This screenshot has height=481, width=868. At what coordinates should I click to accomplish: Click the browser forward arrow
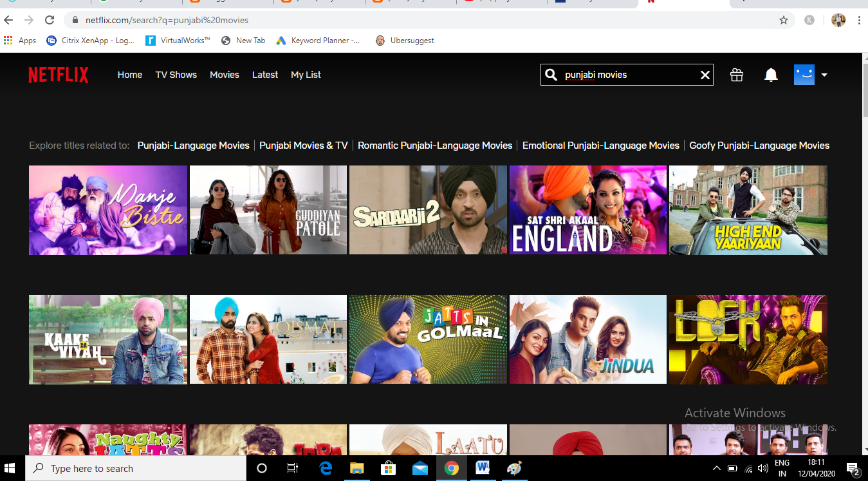[x=29, y=20]
